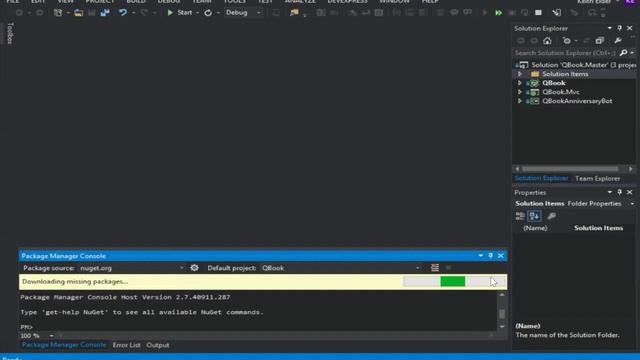
Task: Pin the Properties panel
Action: pos(620,192)
